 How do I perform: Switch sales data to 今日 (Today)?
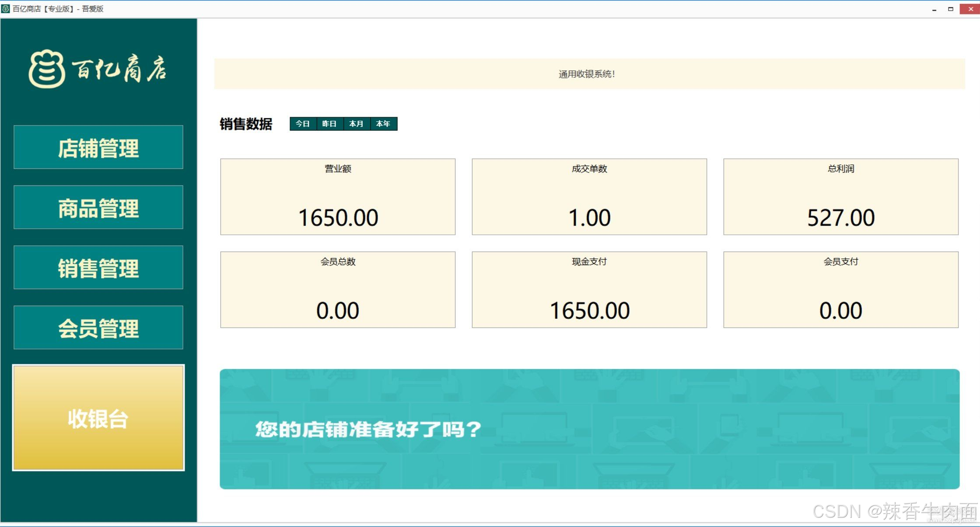[x=303, y=124]
